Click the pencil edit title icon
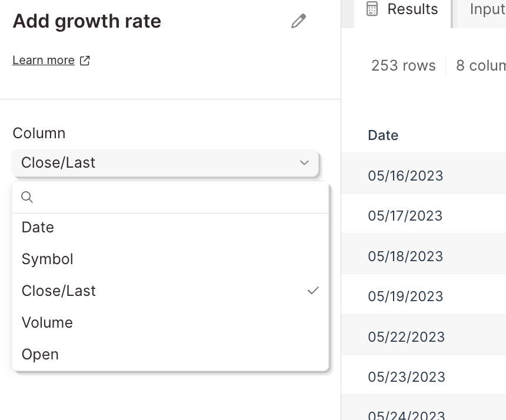The image size is (506, 420). [298, 21]
